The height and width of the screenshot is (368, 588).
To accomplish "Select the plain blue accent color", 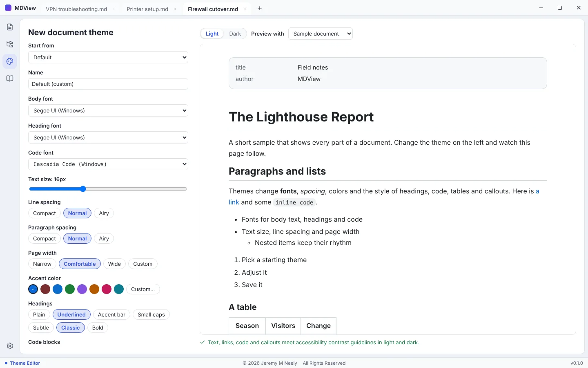I will [58, 289].
